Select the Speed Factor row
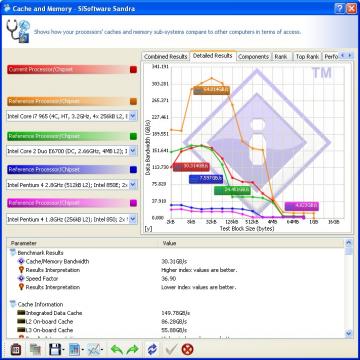 click(x=176, y=279)
